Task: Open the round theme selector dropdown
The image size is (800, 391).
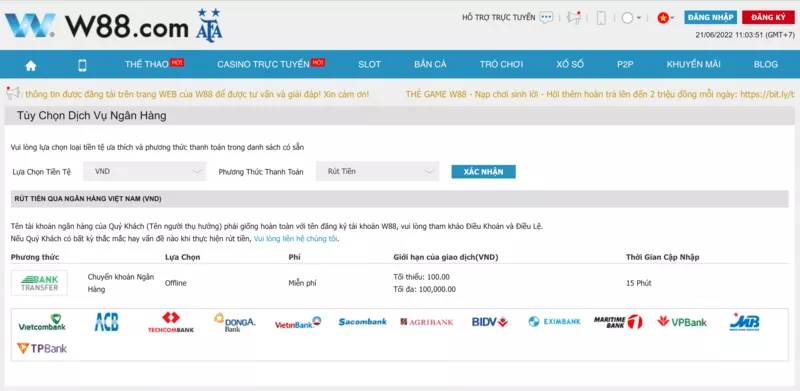Action: (x=631, y=18)
